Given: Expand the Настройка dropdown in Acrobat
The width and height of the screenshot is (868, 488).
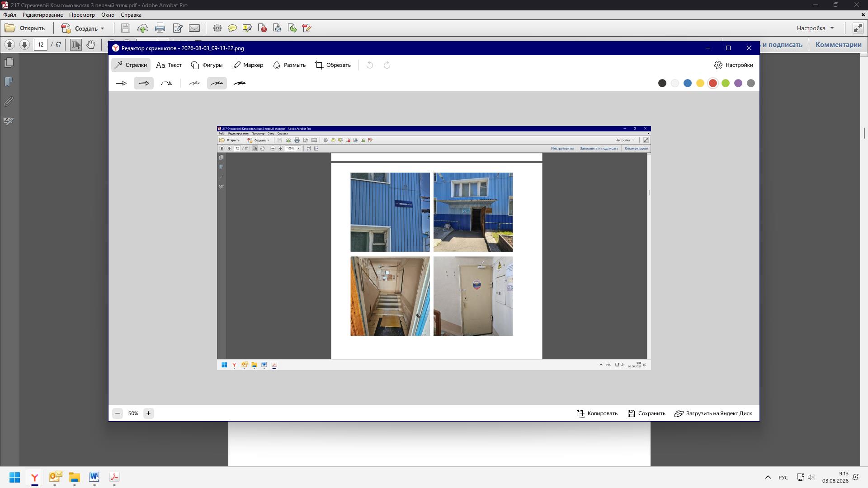Looking at the screenshot, I should pos(815,28).
